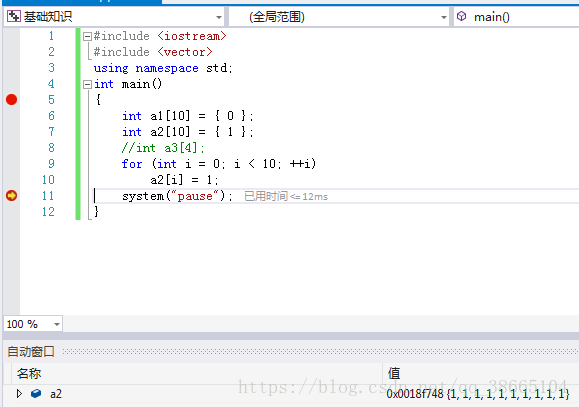579x407 pixels.
Task: Click line number 9 in the margin
Action: (51, 164)
